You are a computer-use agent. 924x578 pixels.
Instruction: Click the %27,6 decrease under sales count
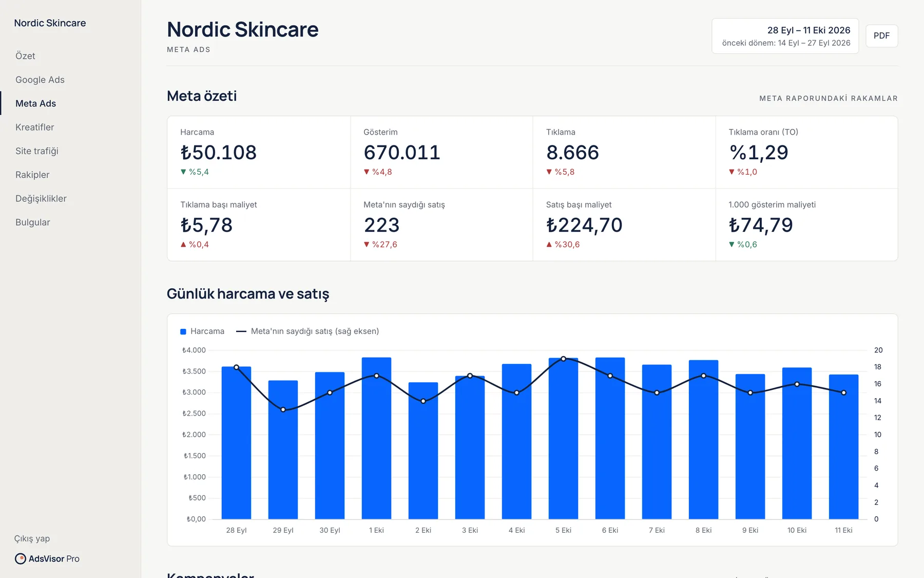380,245
